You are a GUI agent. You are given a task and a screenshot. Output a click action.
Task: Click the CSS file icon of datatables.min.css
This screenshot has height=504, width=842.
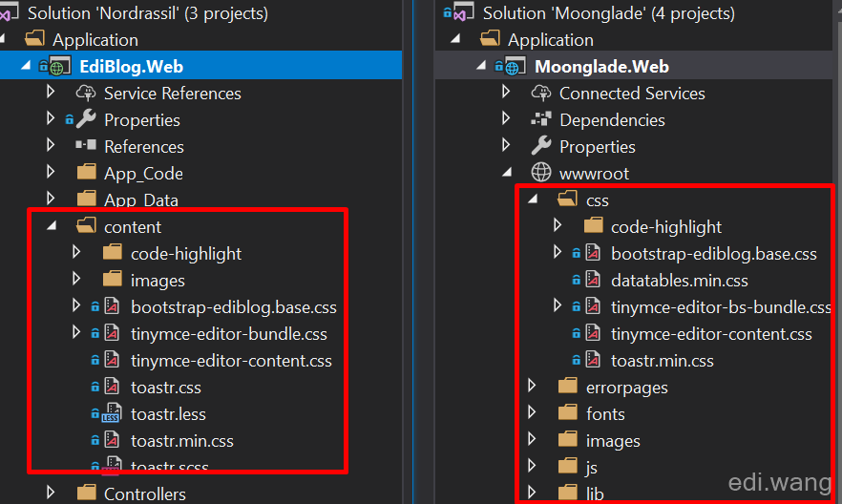593,279
